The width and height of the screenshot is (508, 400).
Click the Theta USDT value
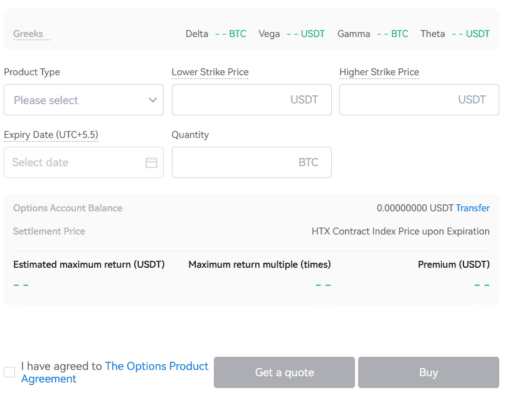pos(471,34)
